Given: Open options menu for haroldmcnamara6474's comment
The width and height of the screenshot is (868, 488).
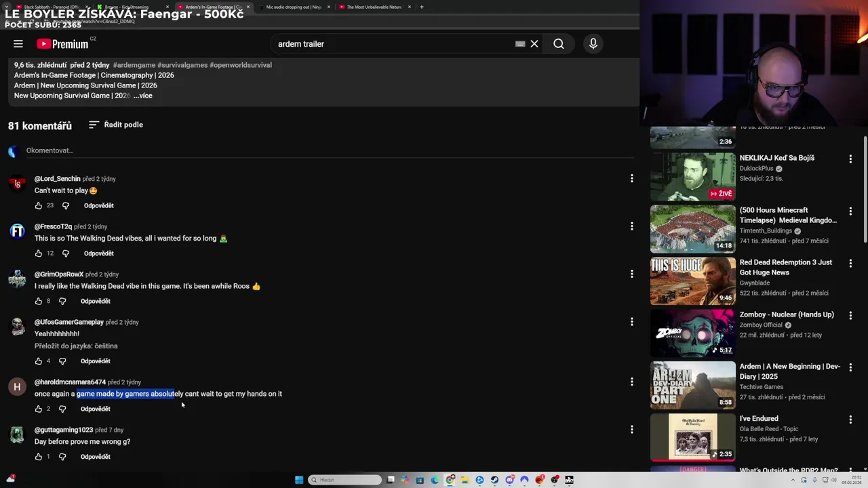Looking at the screenshot, I should 631,382.
